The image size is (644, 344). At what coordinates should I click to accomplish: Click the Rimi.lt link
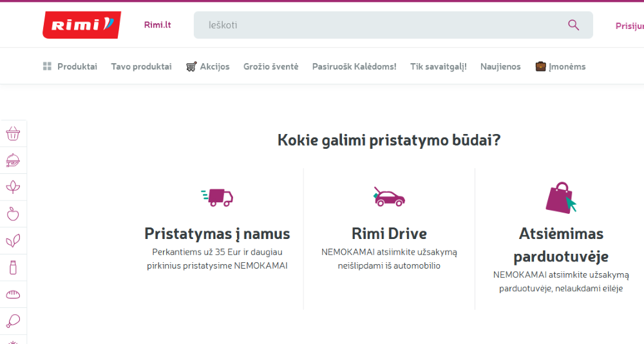157,25
